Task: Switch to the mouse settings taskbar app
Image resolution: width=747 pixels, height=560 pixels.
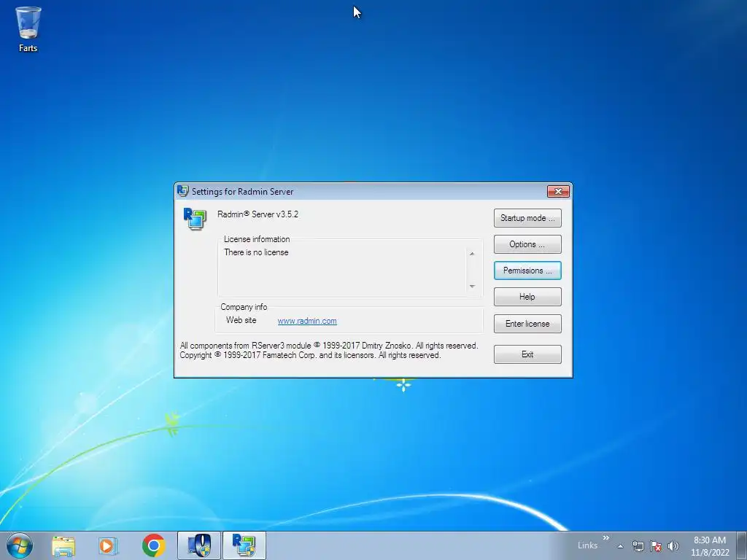Action: (x=199, y=545)
